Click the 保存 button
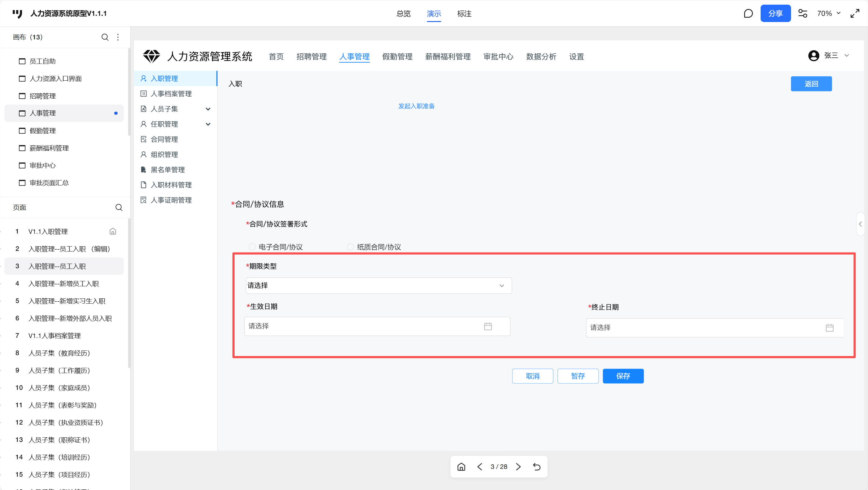The height and width of the screenshot is (490, 868). click(623, 376)
